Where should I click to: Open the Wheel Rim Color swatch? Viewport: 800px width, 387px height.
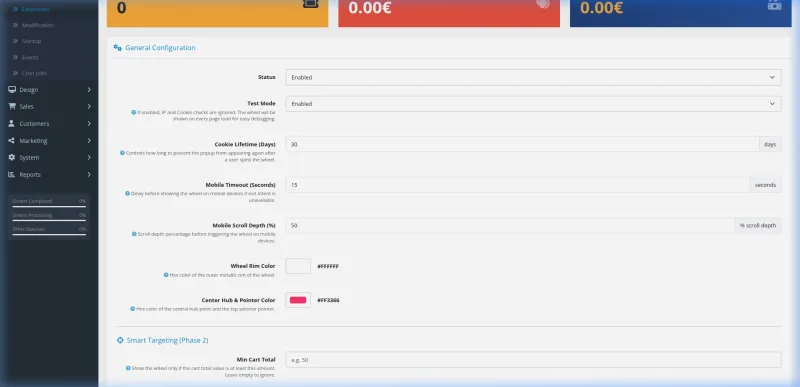tap(298, 266)
